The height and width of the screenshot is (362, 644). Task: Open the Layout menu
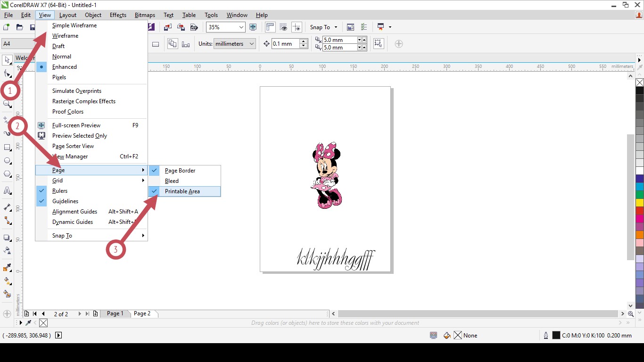pyautogui.click(x=68, y=15)
